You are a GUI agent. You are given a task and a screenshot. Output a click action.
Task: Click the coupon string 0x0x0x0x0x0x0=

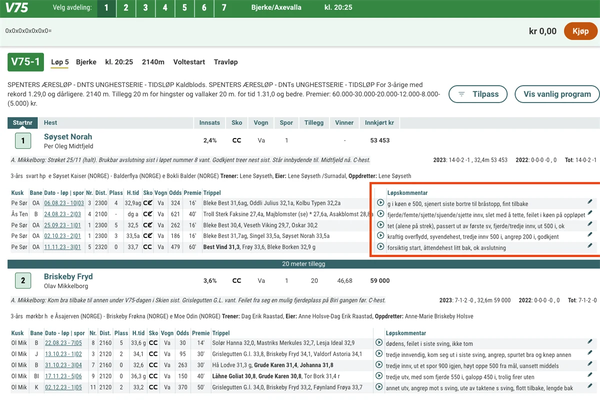click(28, 31)
